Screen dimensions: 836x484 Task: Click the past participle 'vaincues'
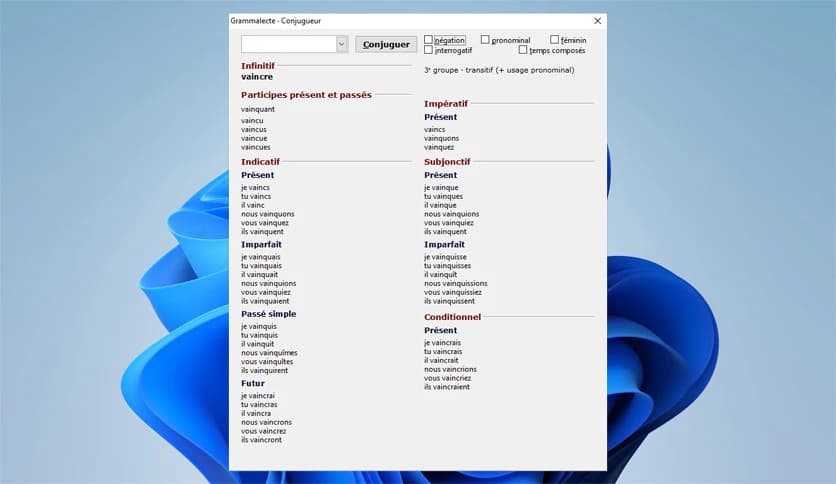tap(256, 147)
